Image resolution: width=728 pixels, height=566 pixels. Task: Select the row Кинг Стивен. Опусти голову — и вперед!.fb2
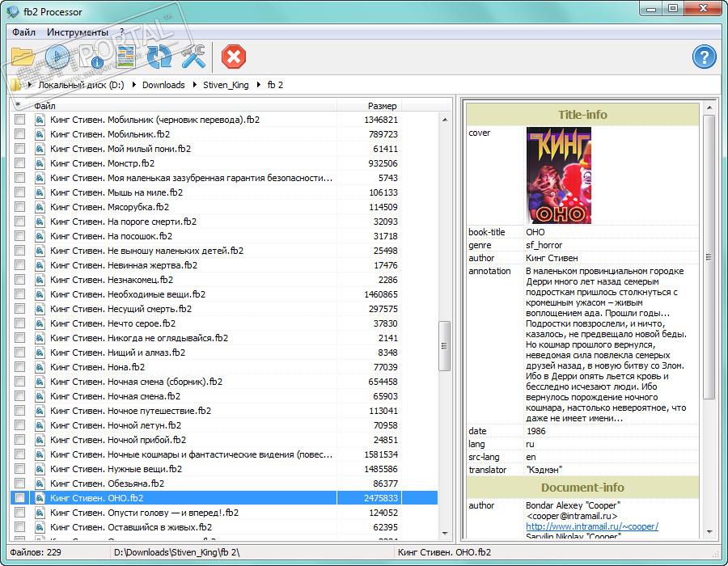[x=224, y=513]
